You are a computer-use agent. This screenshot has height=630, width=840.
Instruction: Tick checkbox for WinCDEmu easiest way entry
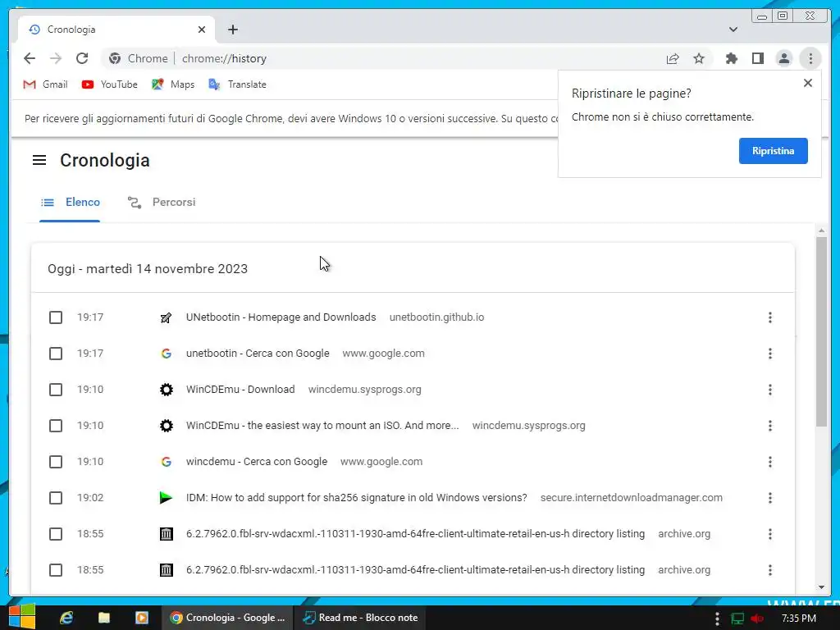[x=56, y=426]
